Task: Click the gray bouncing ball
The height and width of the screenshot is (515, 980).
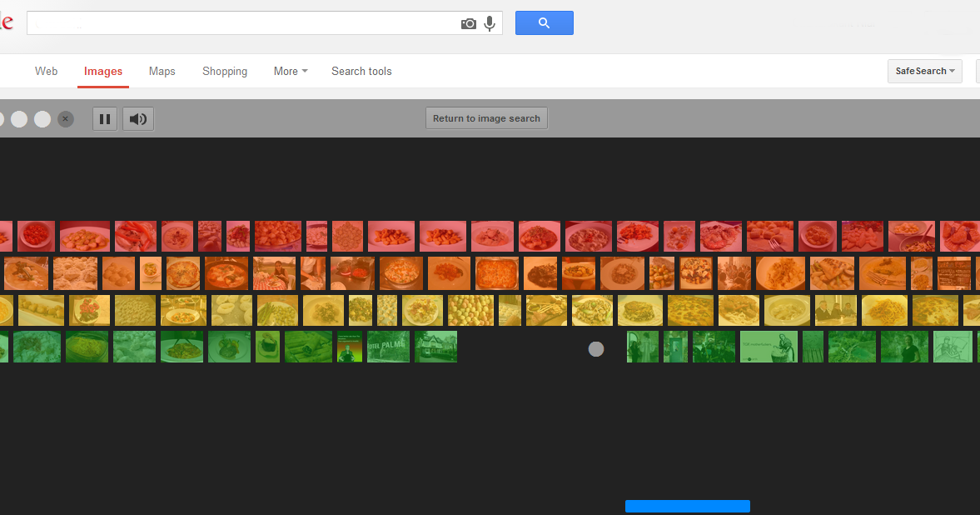Action: (x=596, y=349)
